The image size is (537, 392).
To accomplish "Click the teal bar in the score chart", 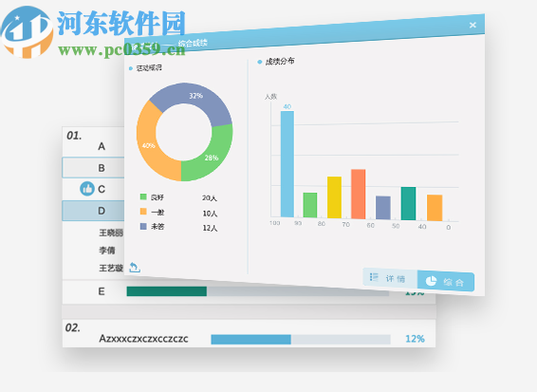I will [408, 203].
